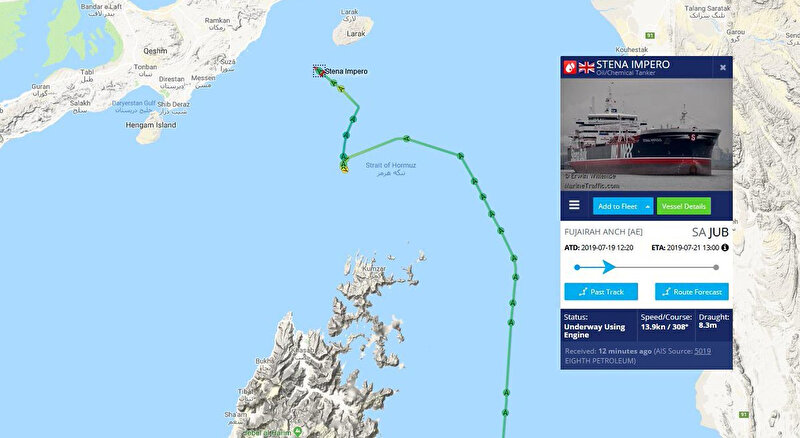Viewport: 800px width, 438px height.
Task: Click the voyage destination endpoint dot
Action: click(x=716, y=267)
